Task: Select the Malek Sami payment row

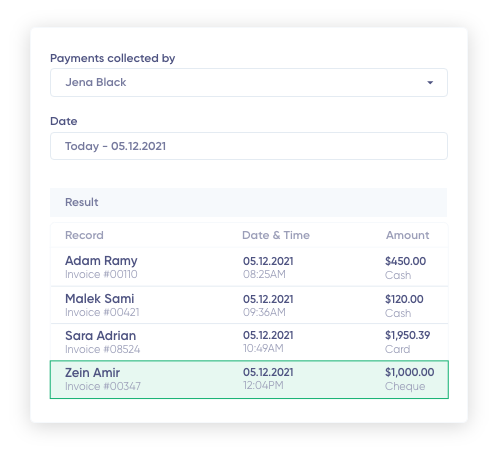Action: coord(249,305)
